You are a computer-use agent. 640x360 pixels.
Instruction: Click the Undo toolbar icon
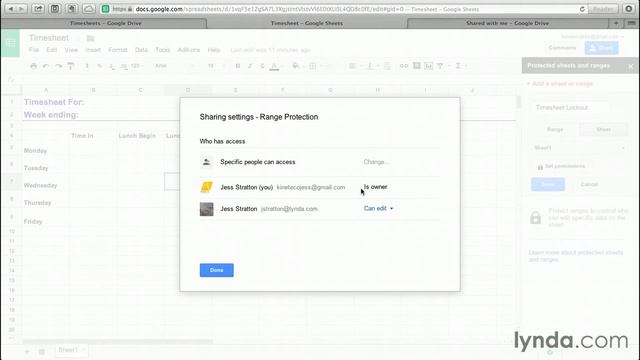click(x=46, y=66)
